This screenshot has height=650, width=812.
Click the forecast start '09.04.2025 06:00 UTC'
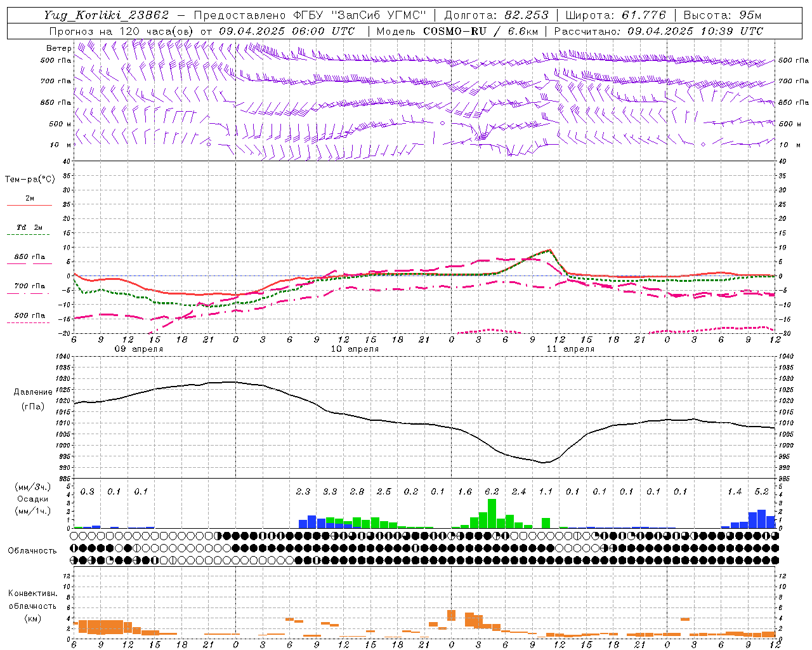coord(287,31)
